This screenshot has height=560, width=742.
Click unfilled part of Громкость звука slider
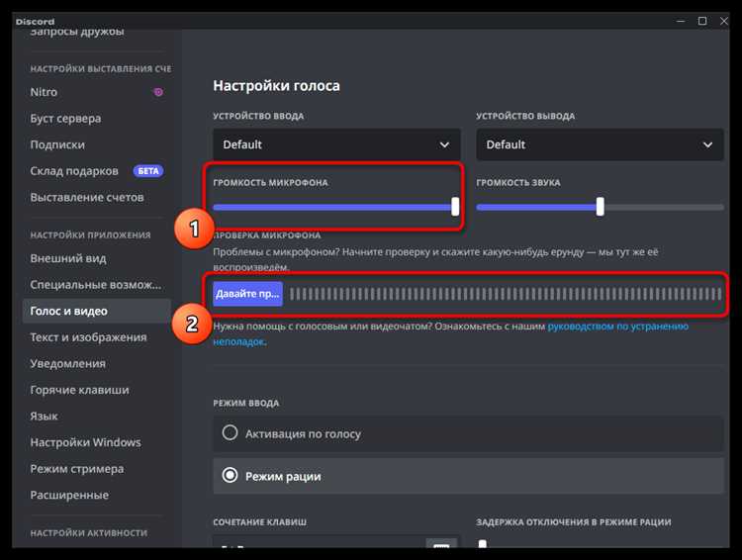pyautogui.click(x=664, y=207)
